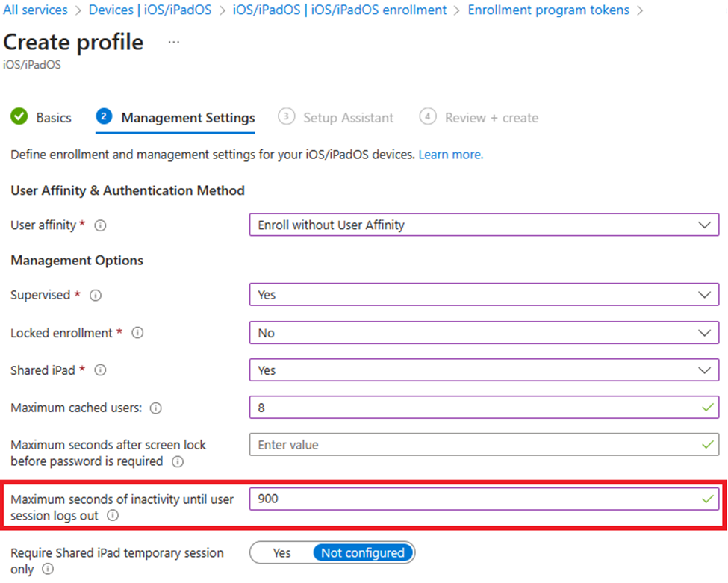Click info icon for temporary session only
The image size is (728, 583).
[x=48, y=569]
